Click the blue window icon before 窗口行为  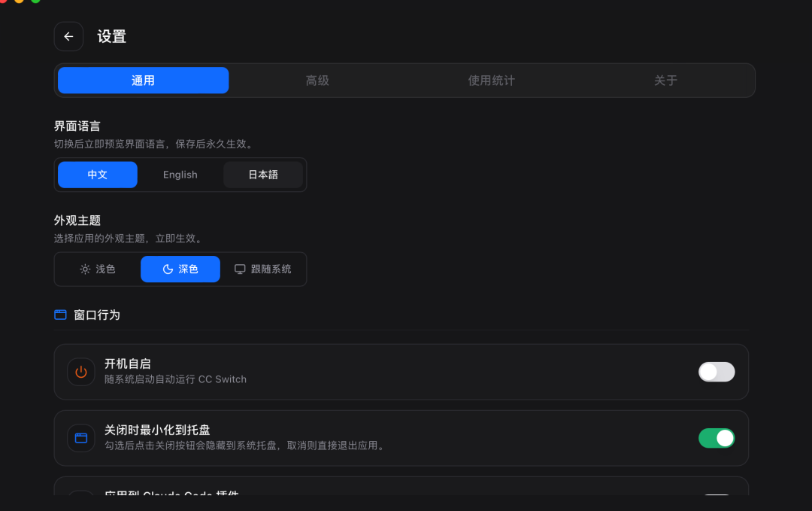click(60, 315)
